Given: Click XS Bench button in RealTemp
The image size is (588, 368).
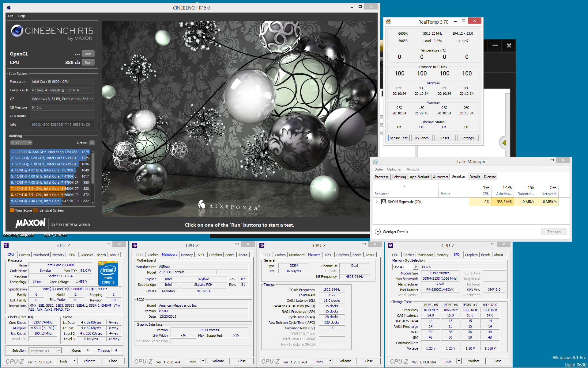Looking at the screenshot, I should coord(422,138).
